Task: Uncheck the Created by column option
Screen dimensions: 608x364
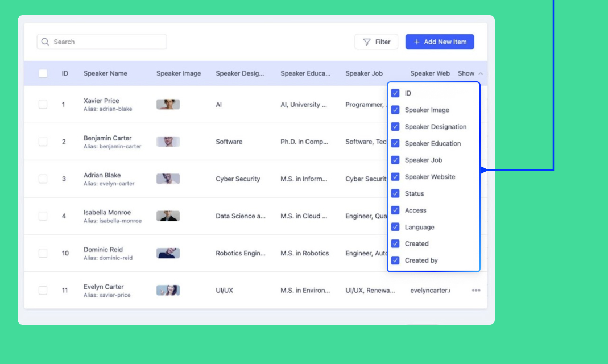Action: tap(395, 260)
